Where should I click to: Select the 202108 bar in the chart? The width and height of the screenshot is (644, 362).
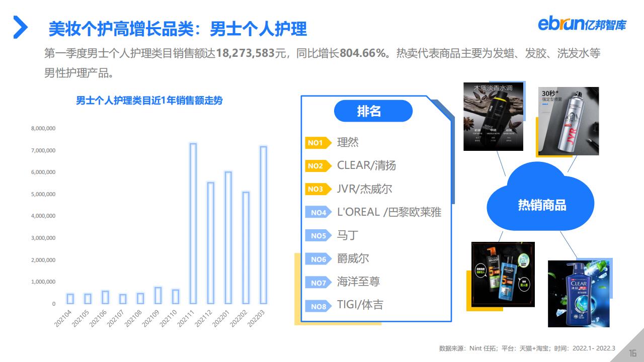140,298
